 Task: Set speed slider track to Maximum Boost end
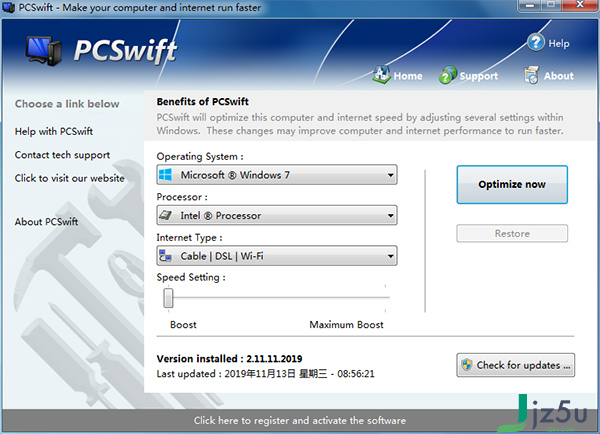[387, 297]
